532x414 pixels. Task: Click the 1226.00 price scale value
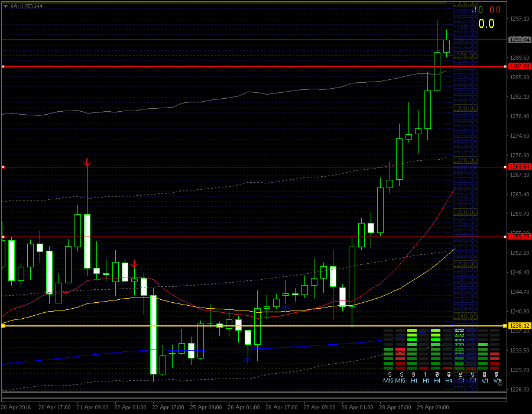[x=520, y=389]
